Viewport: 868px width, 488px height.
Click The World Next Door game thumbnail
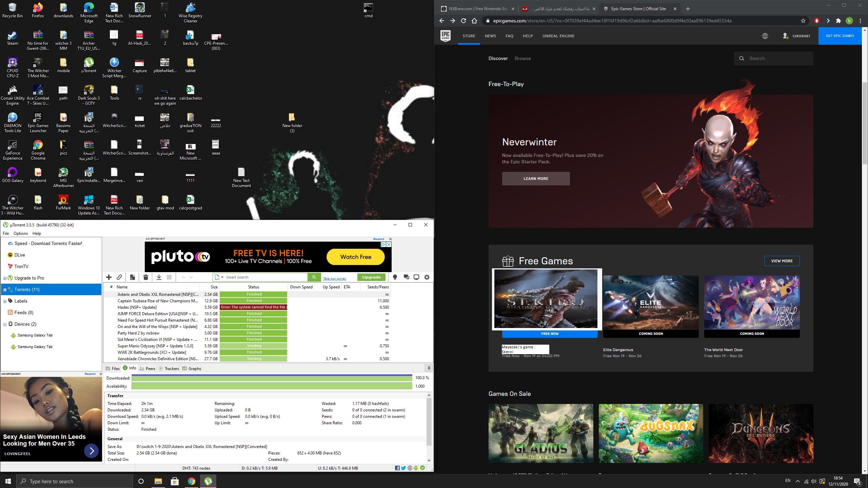coord(752,302)
